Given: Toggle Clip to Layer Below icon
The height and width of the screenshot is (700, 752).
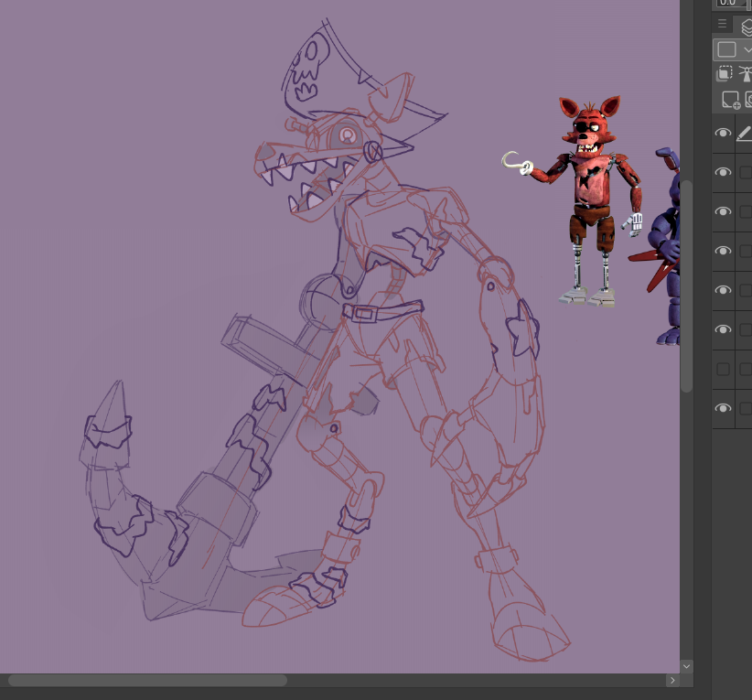Looking at the screenshot, I should (725, 73).
